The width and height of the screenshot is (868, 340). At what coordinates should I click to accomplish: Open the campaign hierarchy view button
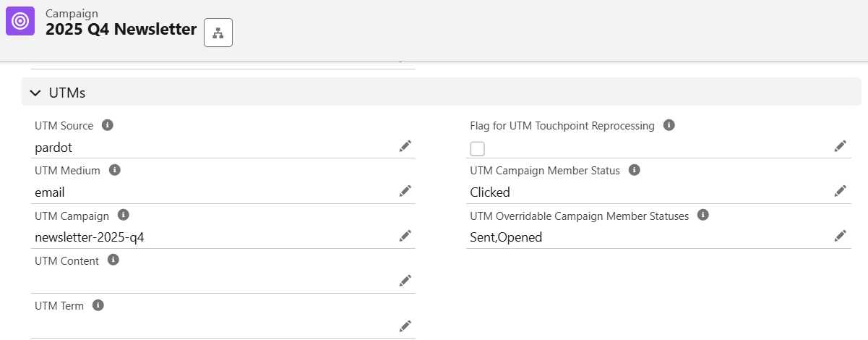point(218,33)
